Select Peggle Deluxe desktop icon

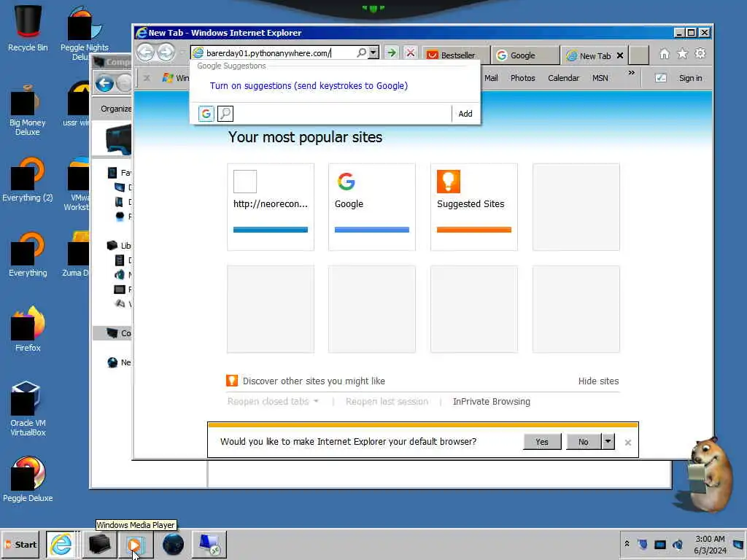pyautogui.click(x=28, y=479)
